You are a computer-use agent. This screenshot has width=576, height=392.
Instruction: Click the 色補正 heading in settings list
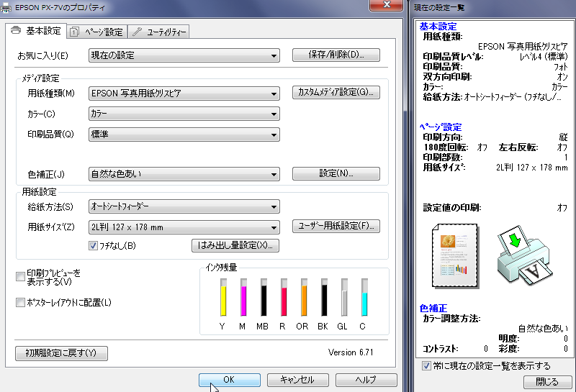coord(433,309)
